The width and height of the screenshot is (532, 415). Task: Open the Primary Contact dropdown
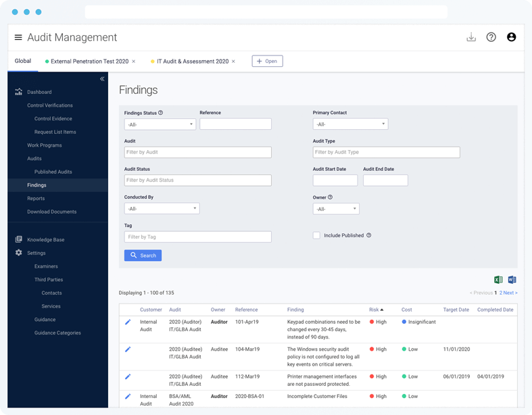350,124
